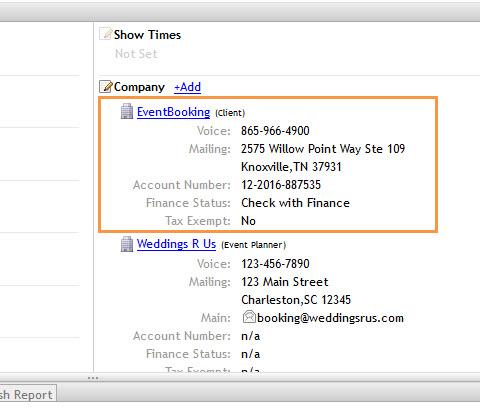Click the building icon beside Weddings R Us
Viewport: 480px width, 414px height.
point(127,244)
